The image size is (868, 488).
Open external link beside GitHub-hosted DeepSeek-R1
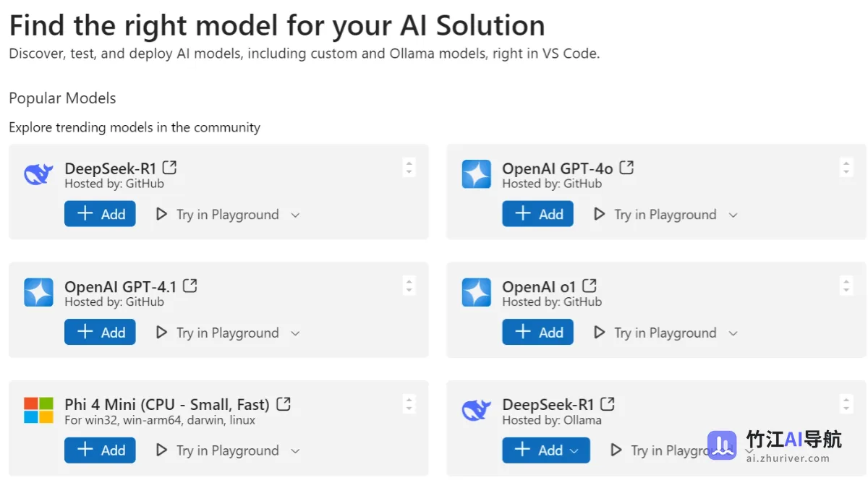(x=169, y=167)
